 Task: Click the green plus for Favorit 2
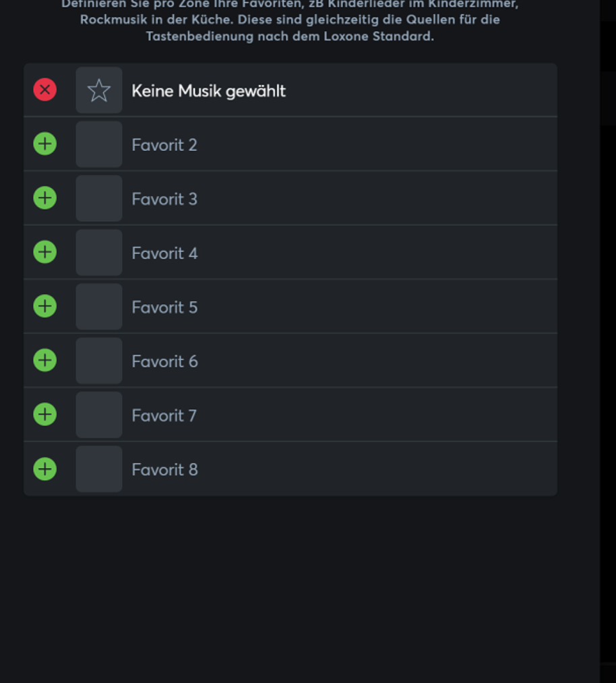coord(45,144)
